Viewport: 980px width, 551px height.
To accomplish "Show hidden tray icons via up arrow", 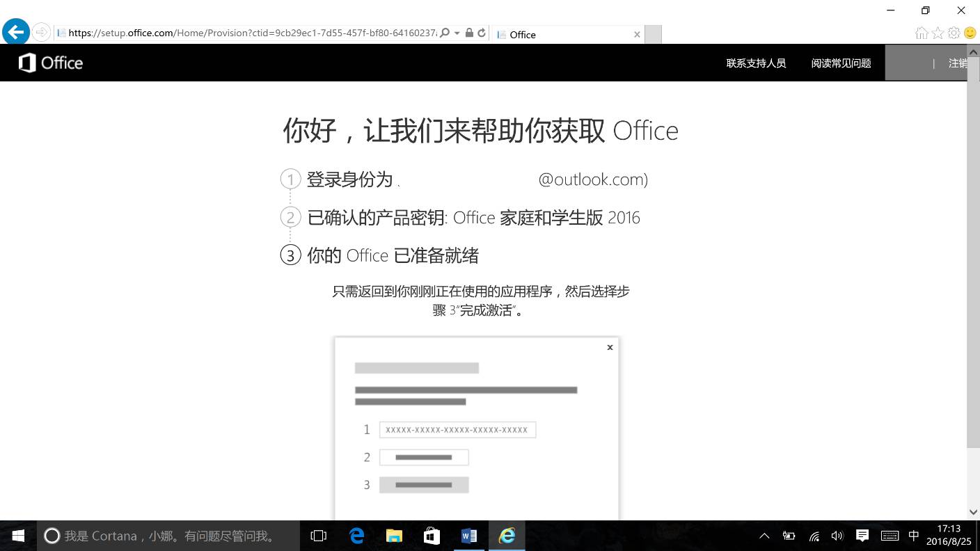I will (764, 536).
